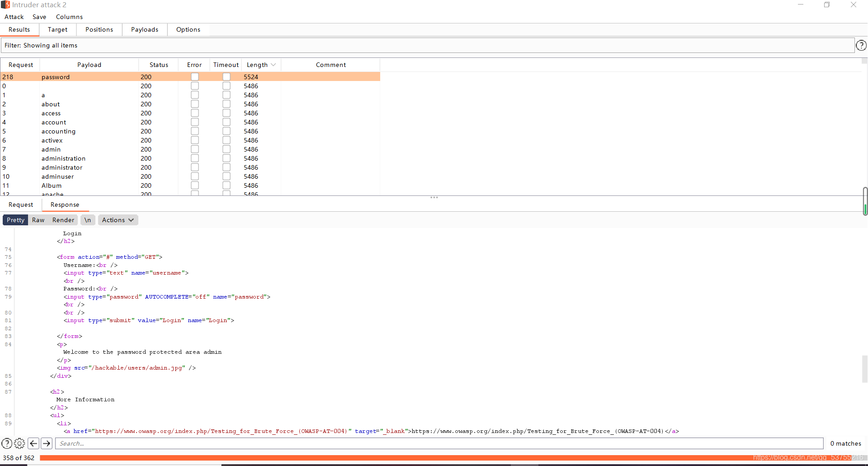The width and height of the screenshot is (868, 466).
Task: Focus the response Search field
Action: point(439,443)
